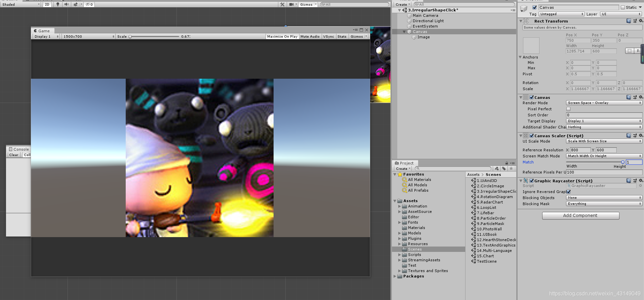Click search by label tag icon in Project
Image resolution: width=644 pixels, height=300 pixels.
(x=504, y=168)
